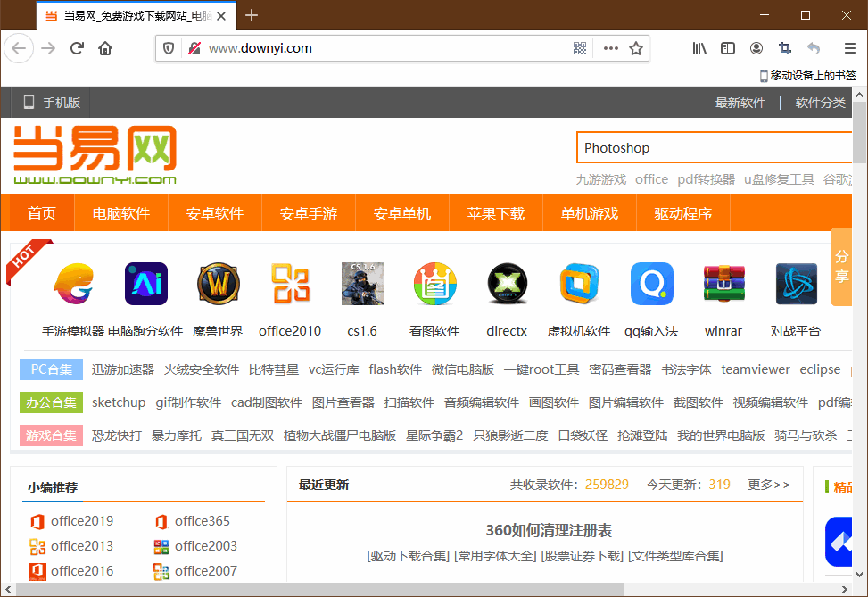
Task: Bookmark the page with the star icon
Action: pyautogui.click(x=636, y=48)
